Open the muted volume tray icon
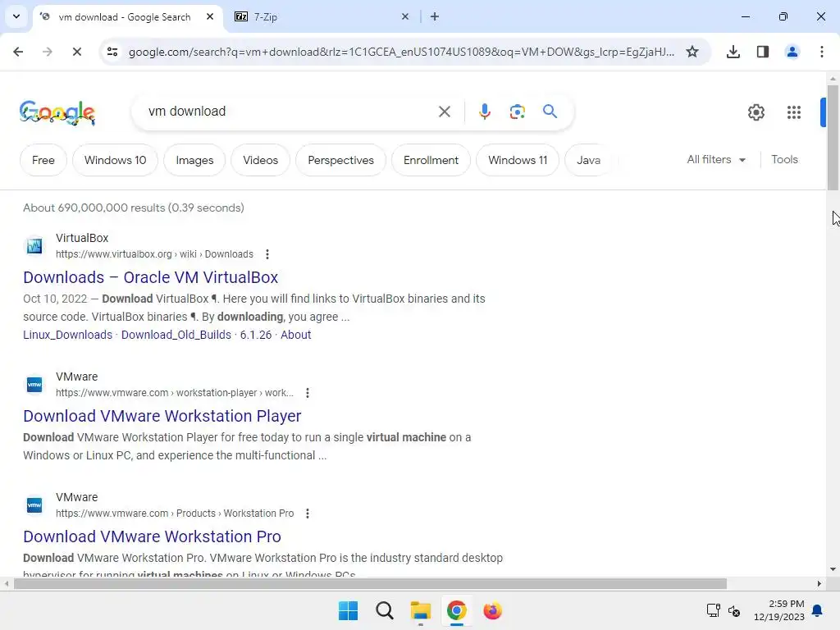 tap(734, 610)
